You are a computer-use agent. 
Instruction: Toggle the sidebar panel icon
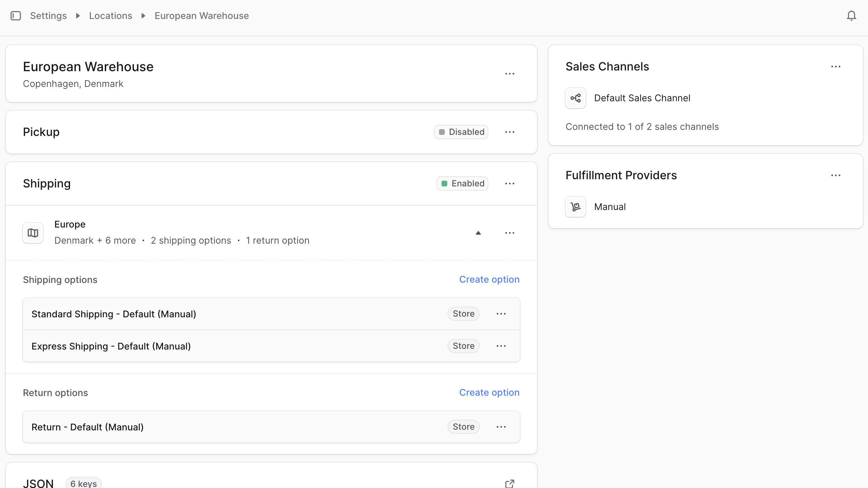16,16
